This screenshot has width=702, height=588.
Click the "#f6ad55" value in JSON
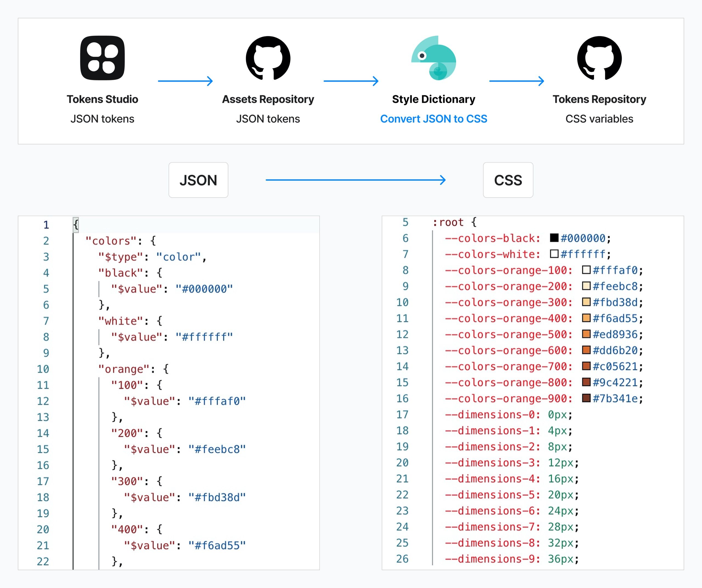pos(217,545)
